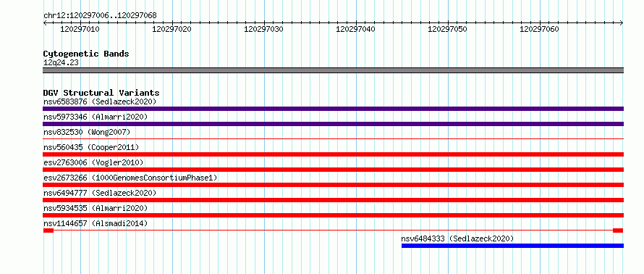This screenshot has height=274, width=644.
Task: Open the nsv832530 (Wong2007) label
Action: click(87, 132)
